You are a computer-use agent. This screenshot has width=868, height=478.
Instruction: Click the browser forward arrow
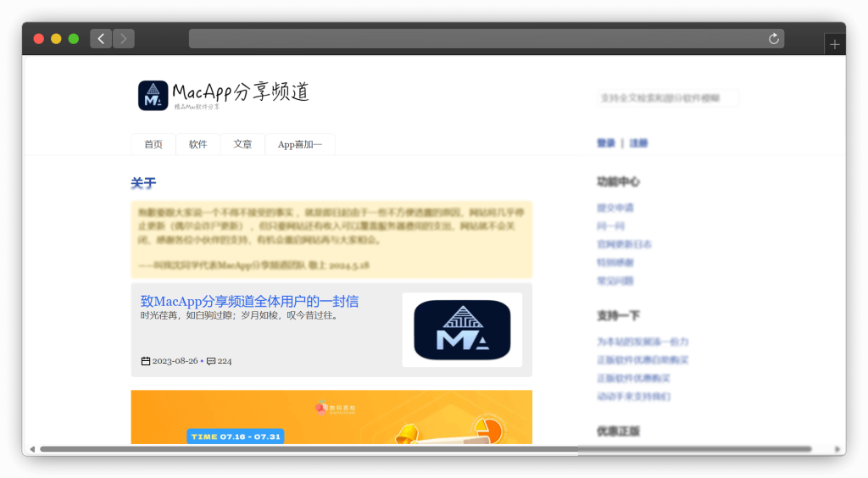click(x=124, y=38)
